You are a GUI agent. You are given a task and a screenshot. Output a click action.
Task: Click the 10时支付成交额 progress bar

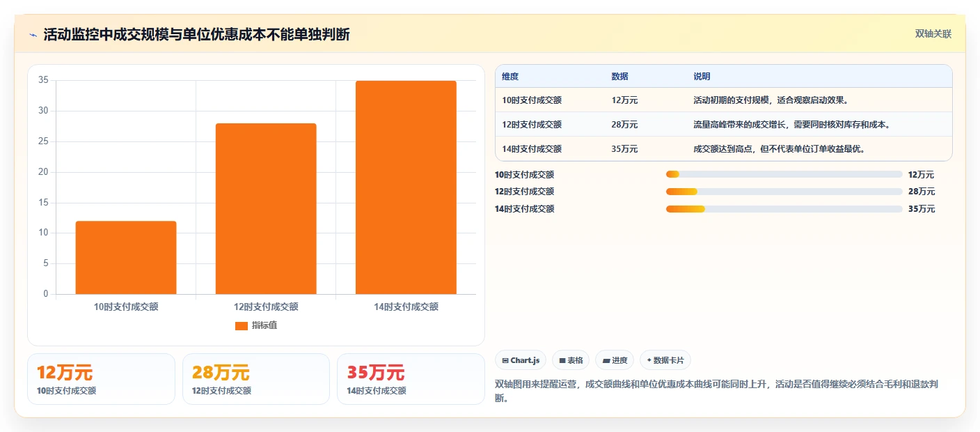784,174
